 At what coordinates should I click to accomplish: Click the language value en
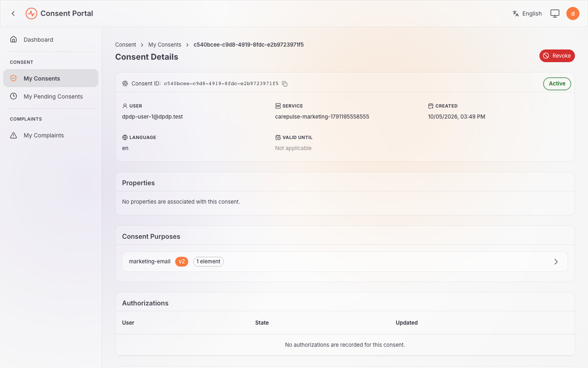pyautogui.click(x=125, y=148)
